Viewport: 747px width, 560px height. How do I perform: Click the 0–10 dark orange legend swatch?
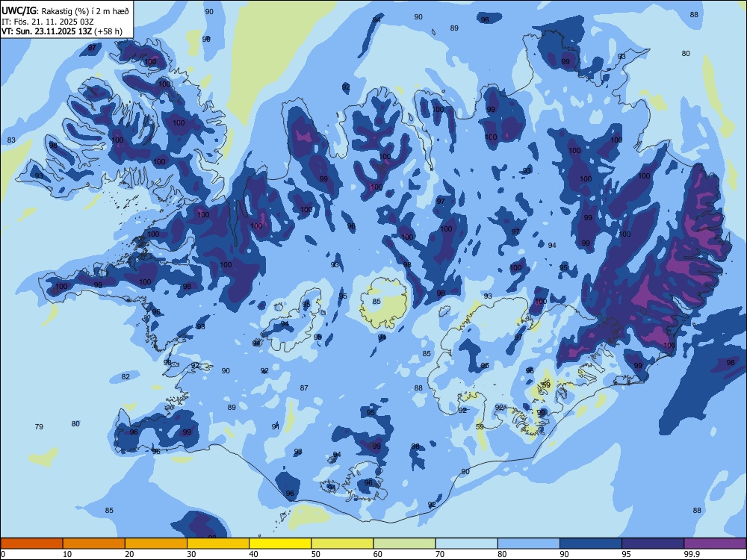pyautogui.click(x=31, y=544)
